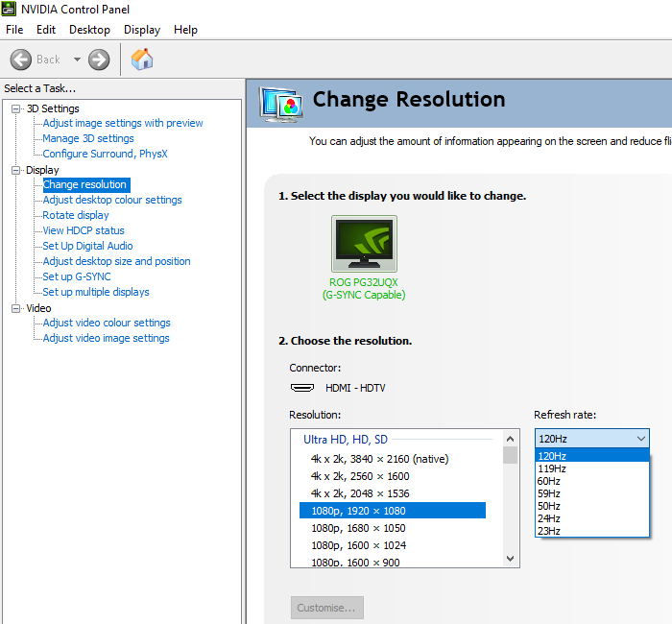
Task: Click the resolution list scroll up arrow
Action: coord(510,439)
